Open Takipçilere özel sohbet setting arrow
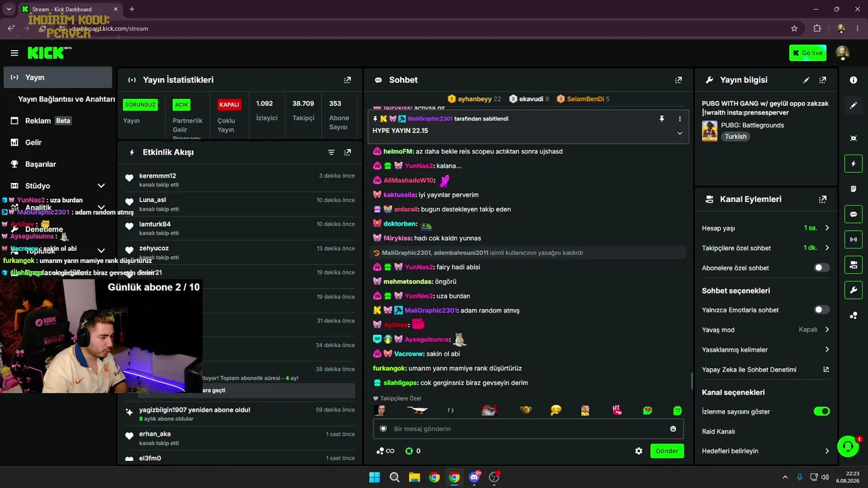Image resolution: width=868 pixels, height=488 pixels. 827,248
